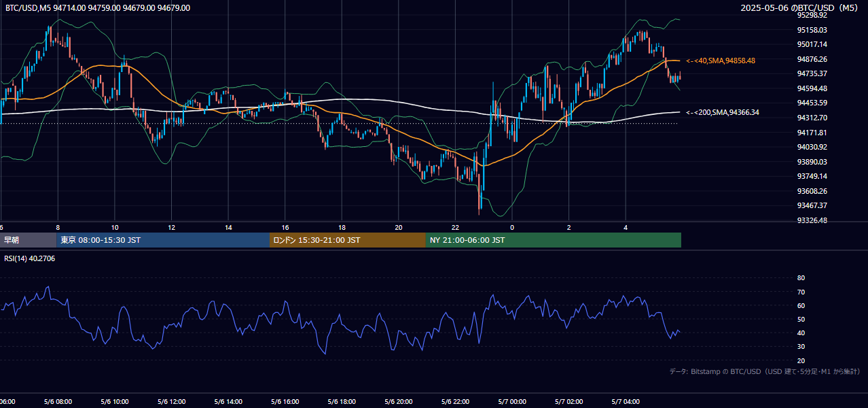Click the 93890.03 price axis label
The height and width of the screenshot is (408, 868).
[x=812, y=162]
